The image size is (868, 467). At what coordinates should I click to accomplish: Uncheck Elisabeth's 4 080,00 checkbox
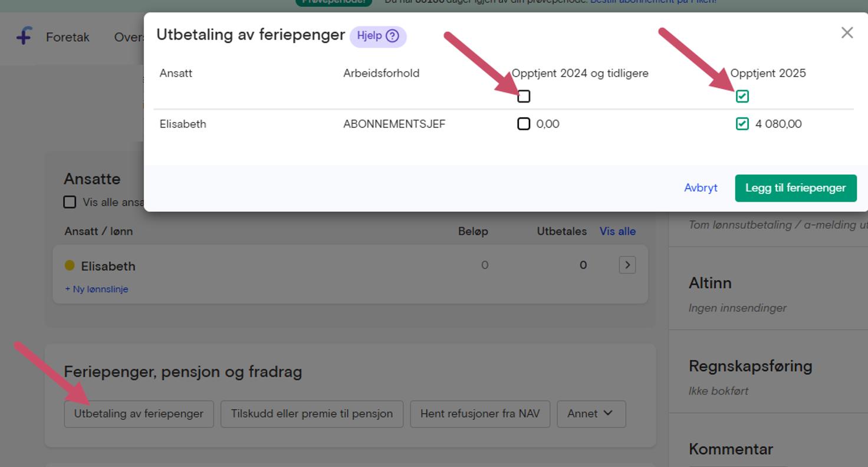pos(742,124)
